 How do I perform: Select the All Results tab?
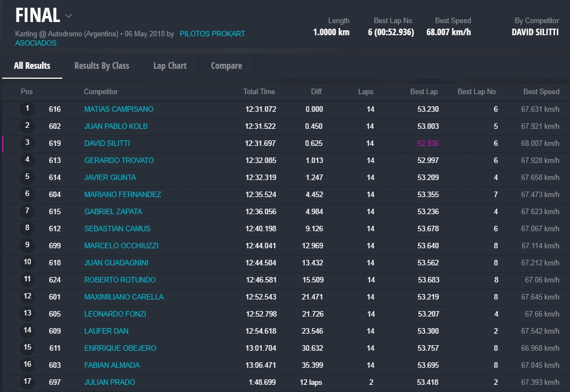pyautogui.click(x=32, y=66)
